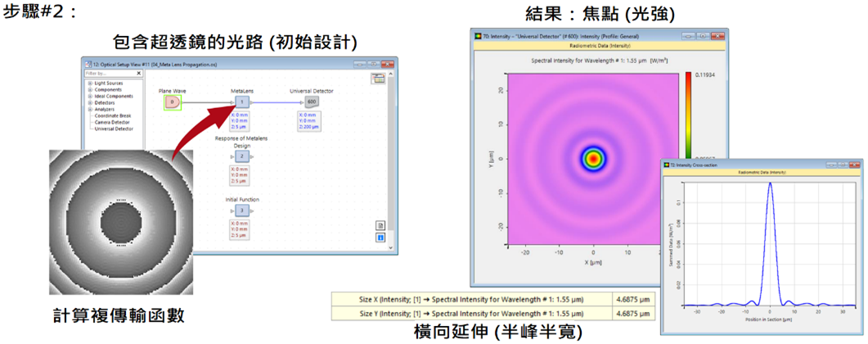
Task: Expand the Components tree node
Action: point(90,90)
